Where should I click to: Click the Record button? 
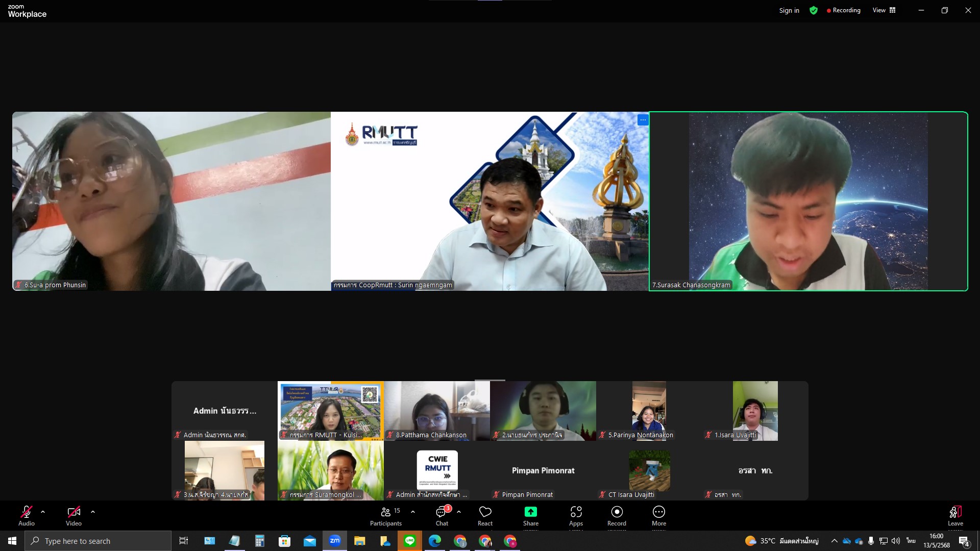click(x=617, y=515)
